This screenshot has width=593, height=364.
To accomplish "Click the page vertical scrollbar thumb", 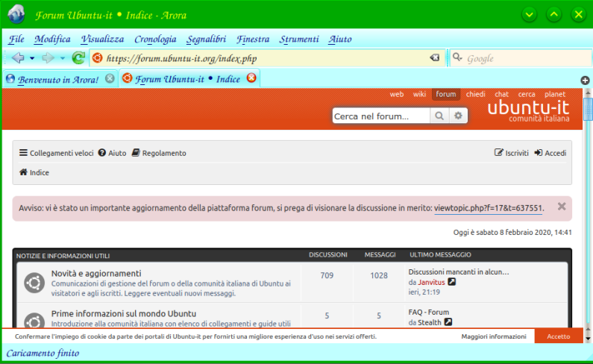I will click(588, 110).
